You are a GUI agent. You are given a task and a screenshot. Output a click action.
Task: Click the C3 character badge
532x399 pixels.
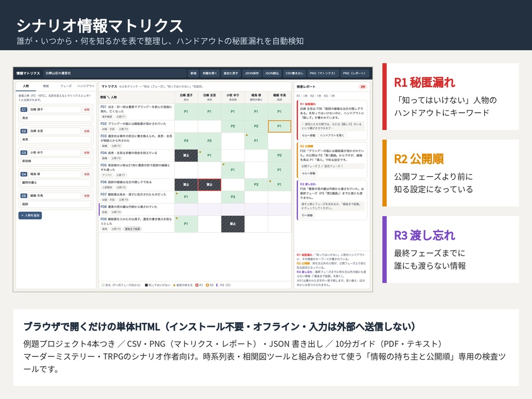click(x=24, y=153)
